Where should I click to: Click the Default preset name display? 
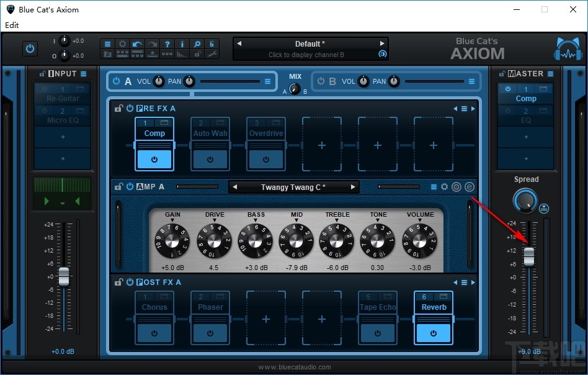(310, 43)
